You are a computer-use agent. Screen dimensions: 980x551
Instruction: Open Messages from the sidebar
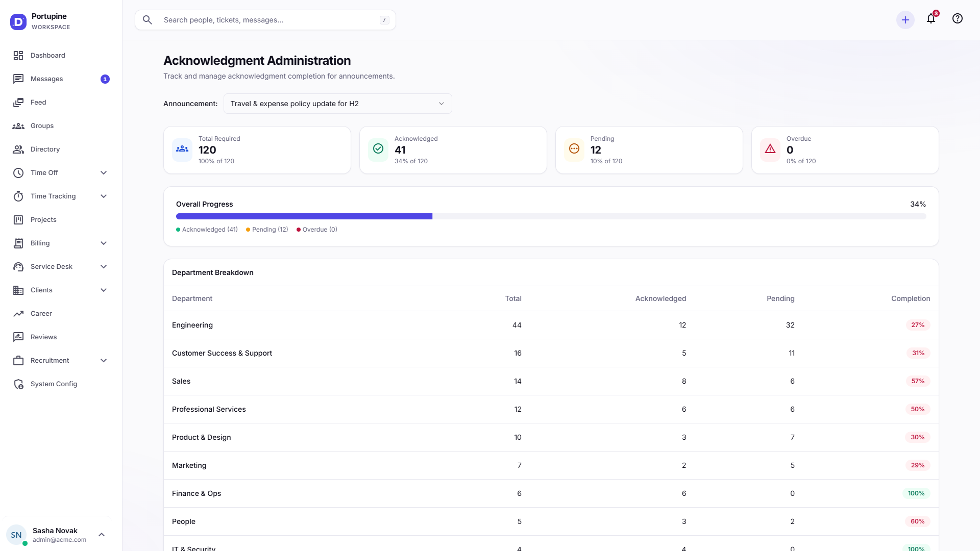pyautogui.click(x=61, y=79)
